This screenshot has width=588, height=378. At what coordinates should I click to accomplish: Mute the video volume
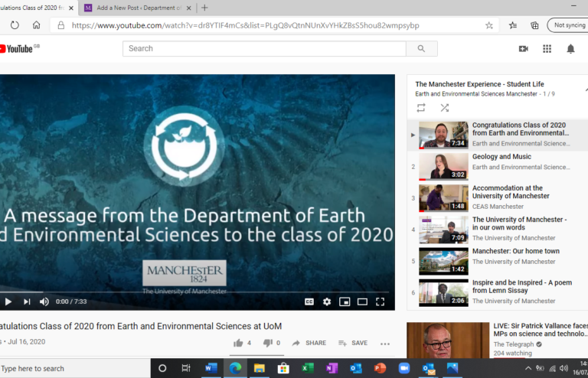tap(44, 301)
